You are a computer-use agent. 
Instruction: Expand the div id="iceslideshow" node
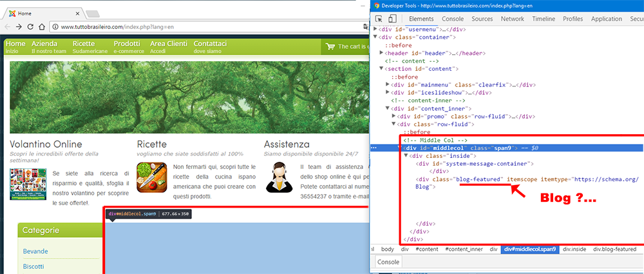point(388,92)
